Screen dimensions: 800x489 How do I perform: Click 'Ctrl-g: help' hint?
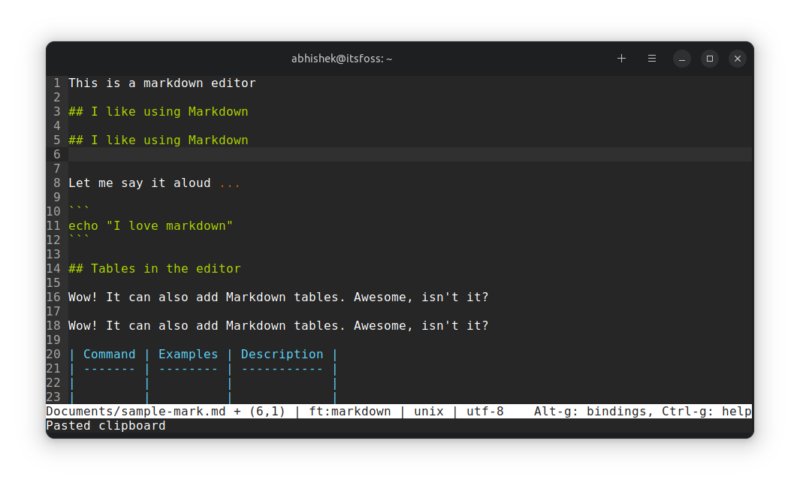coord(706,411)
